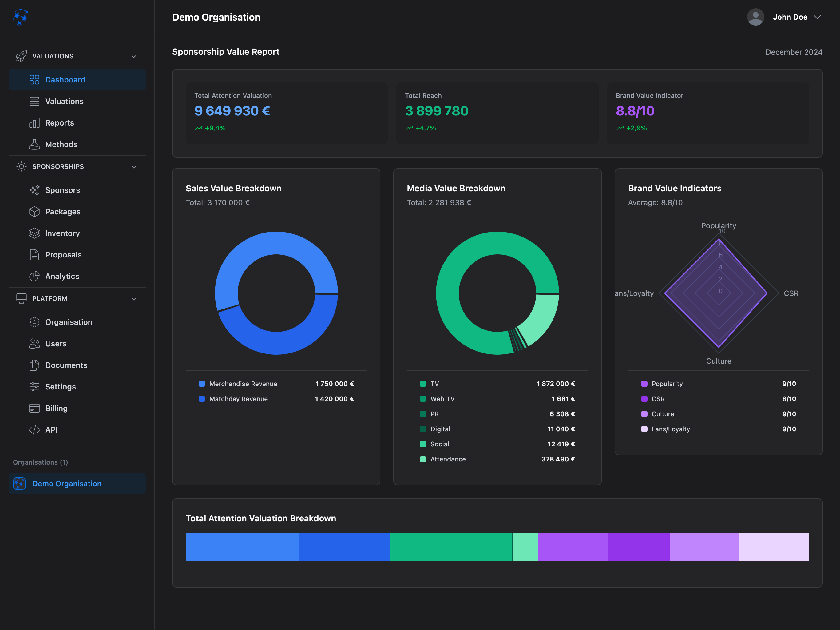The height and width of the screenshot is (630, 840).
Task: Click the API code brackets icon
Action: pos(34,430)
